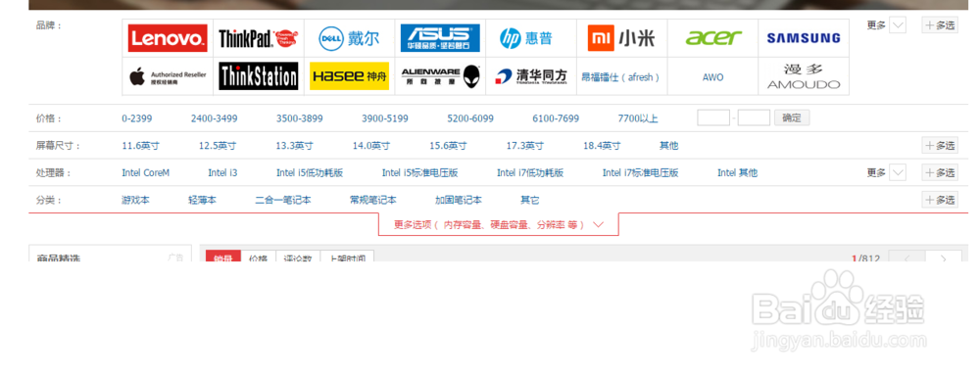Click the AWO brand link
980x374 pixels.
(x=712, y=77)
